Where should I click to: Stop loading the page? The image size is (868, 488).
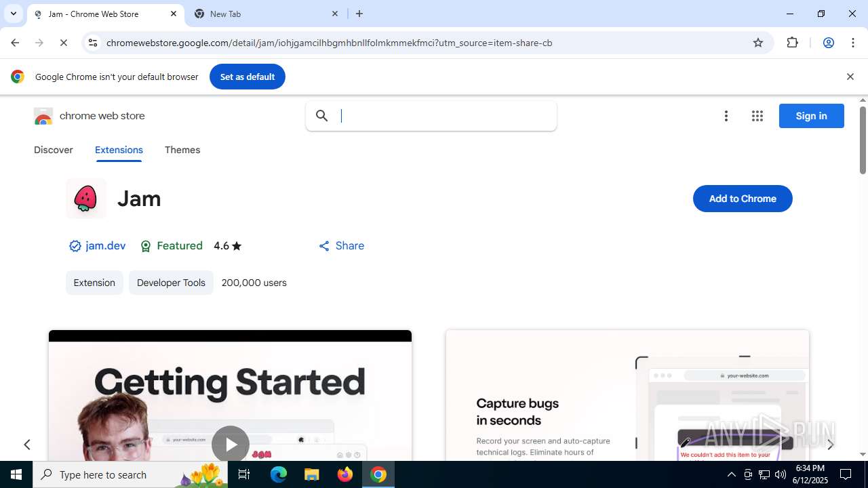pos(64,43)
